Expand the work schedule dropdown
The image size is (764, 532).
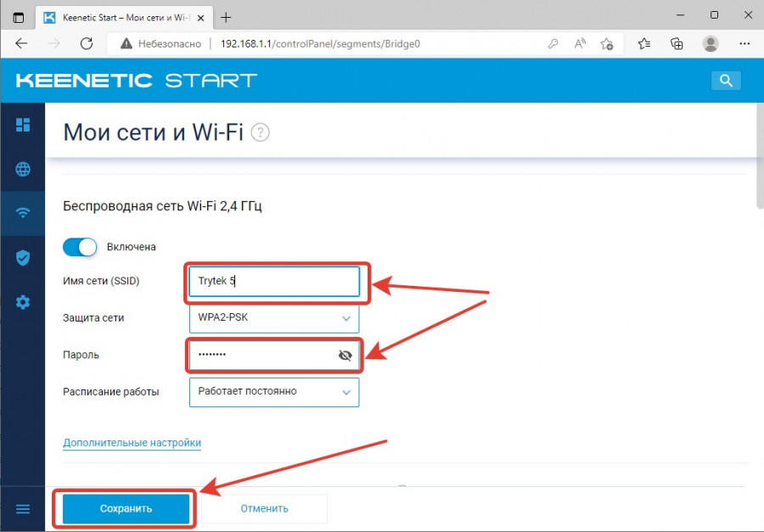[x=273, y=391]
